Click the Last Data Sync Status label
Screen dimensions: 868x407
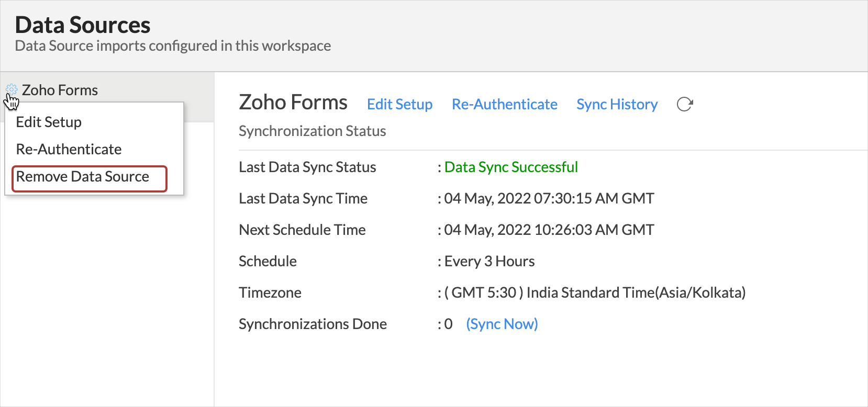click(x=307, y=167)
